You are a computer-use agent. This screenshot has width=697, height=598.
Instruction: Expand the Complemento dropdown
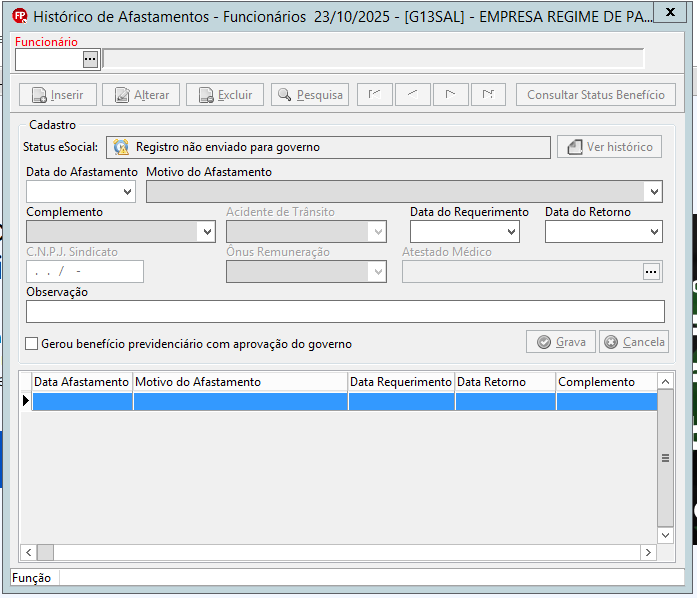(x=207, y=232)
